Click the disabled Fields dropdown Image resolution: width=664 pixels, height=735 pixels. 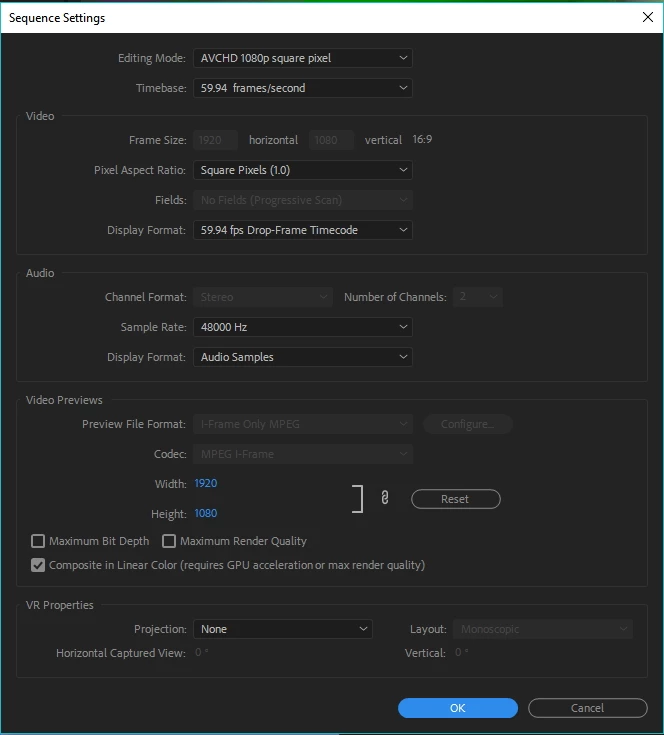click(x=303, y=200)
